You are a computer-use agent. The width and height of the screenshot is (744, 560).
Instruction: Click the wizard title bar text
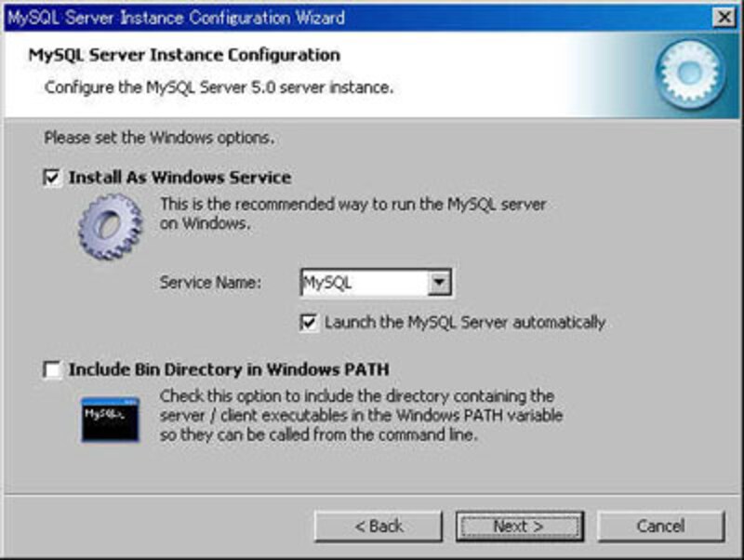tap(176, 18)
